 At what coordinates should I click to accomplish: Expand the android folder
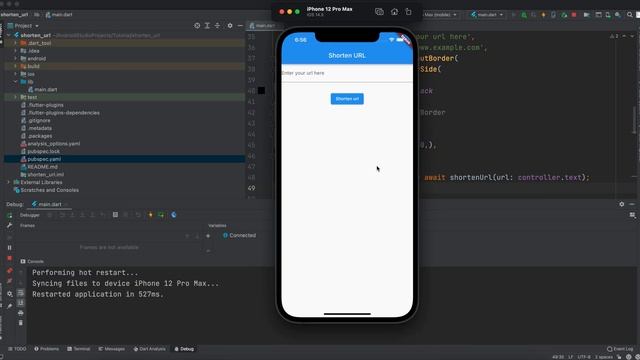pyautogui.click(x=16, y=58)
